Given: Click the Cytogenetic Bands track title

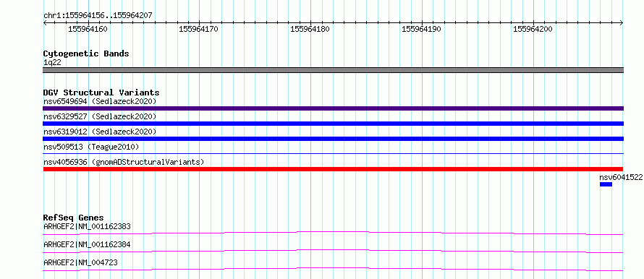Looking at the screenshot, I should coord(86,53).
